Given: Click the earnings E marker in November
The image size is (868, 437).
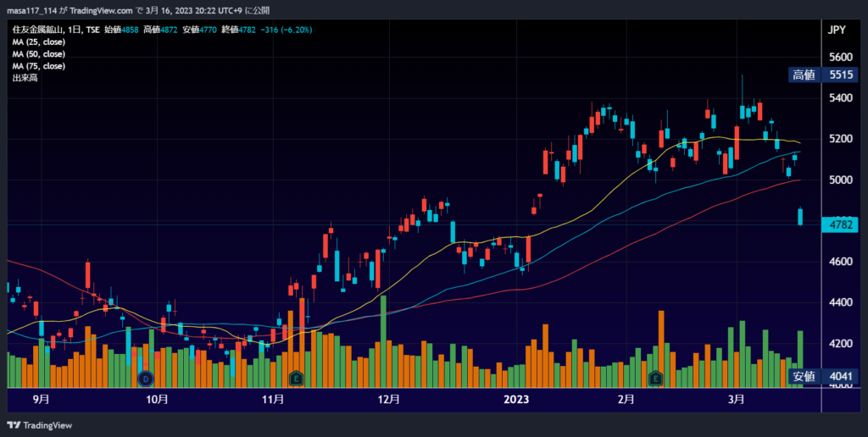Looking at the screenshot, I should point(296,379).
